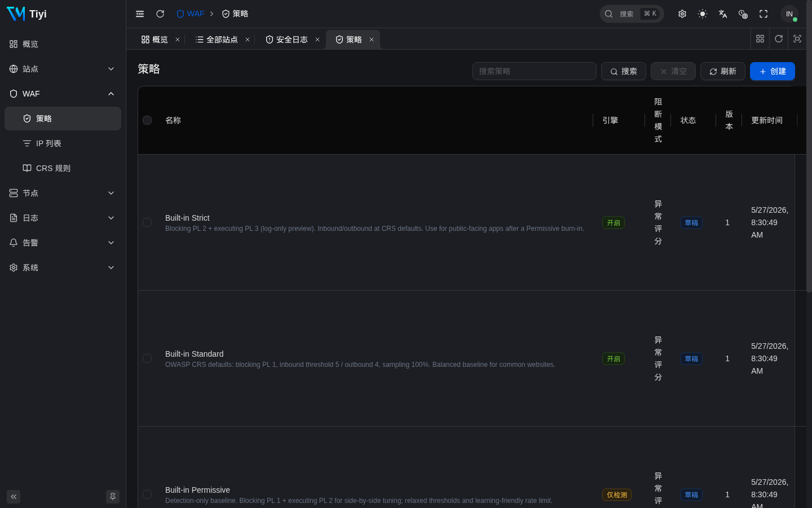Expand the 节点 sidebar menu

(x=63, y=193)
